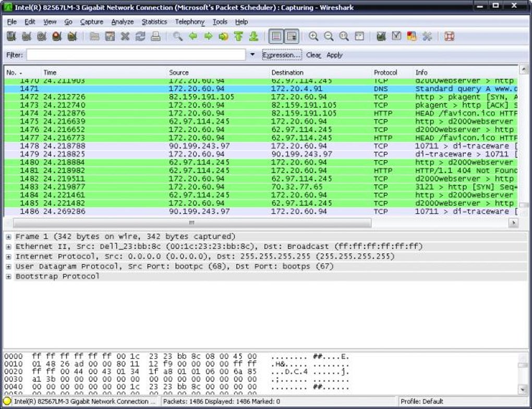The width and height of the screenshot is (532, 409).
Task: Zoom in packet text icon
Action: [313, 36]
